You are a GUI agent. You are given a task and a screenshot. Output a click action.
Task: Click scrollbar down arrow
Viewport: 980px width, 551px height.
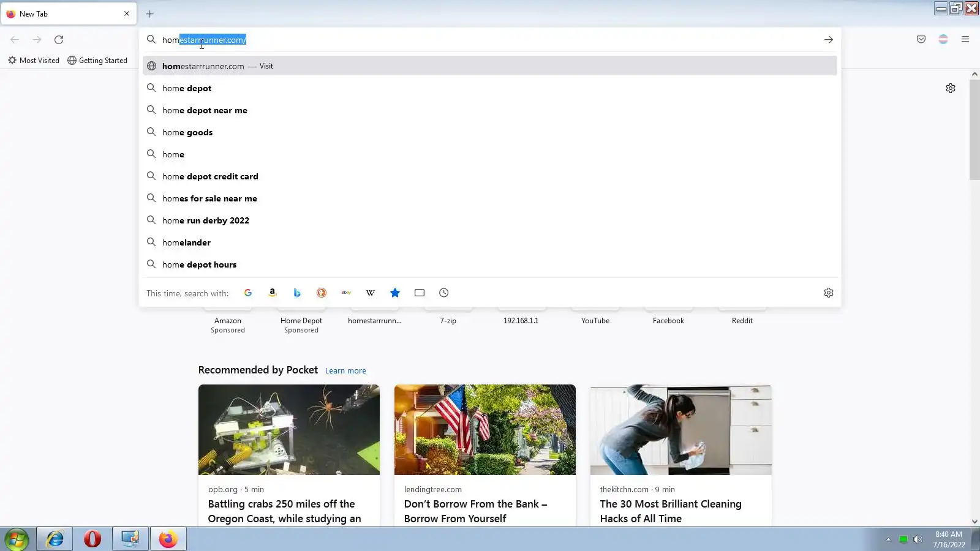(x=974, y=522)
